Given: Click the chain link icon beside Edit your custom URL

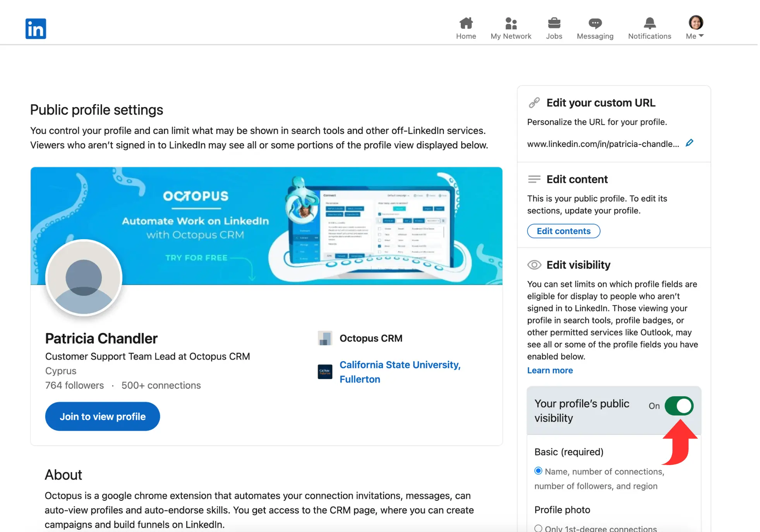Looking at the screenshot, I should click(534, 102).
